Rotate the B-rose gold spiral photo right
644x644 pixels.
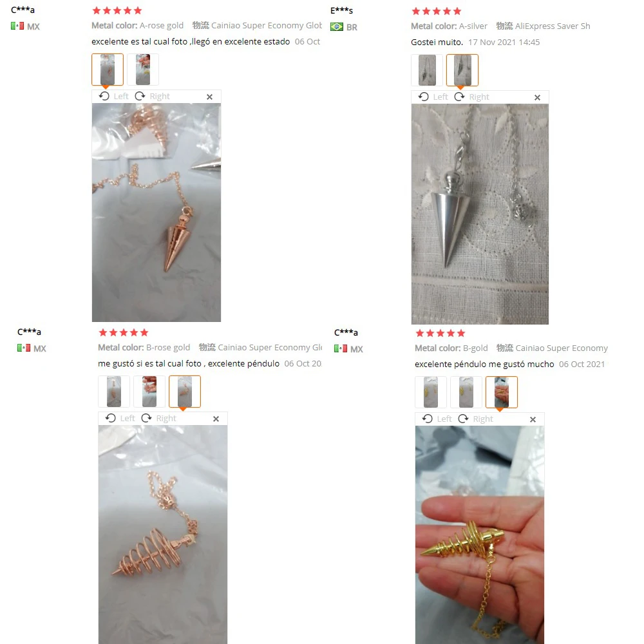click(x=158, y=418)
